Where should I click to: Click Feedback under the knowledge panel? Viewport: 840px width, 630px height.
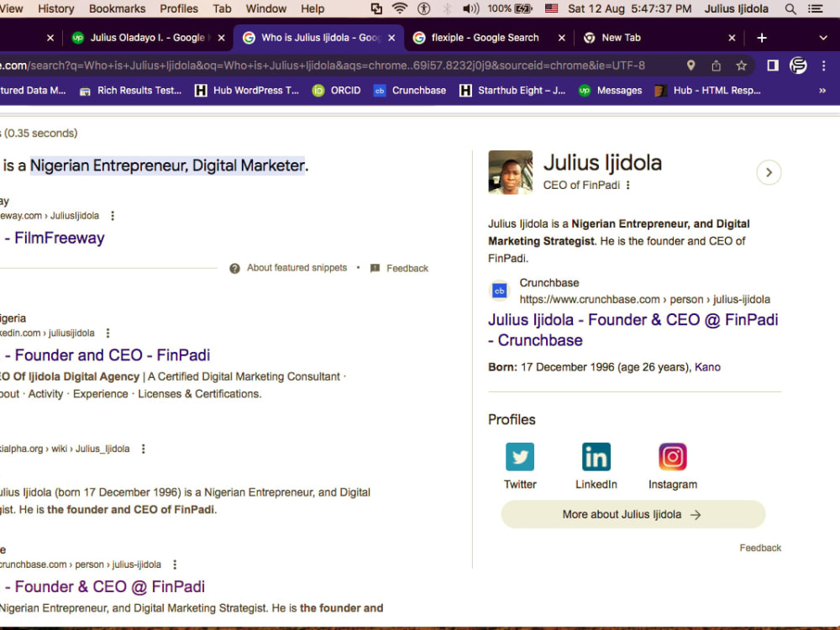tap(760, 548)
